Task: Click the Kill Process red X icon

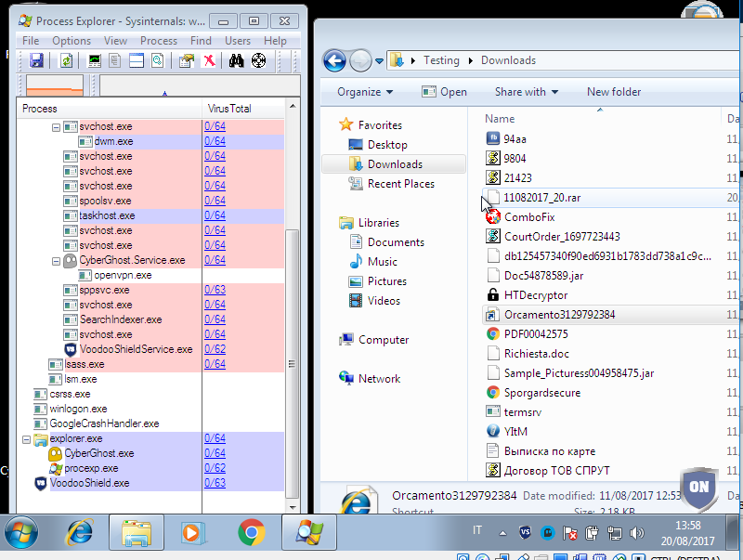Action: point(209,61)
